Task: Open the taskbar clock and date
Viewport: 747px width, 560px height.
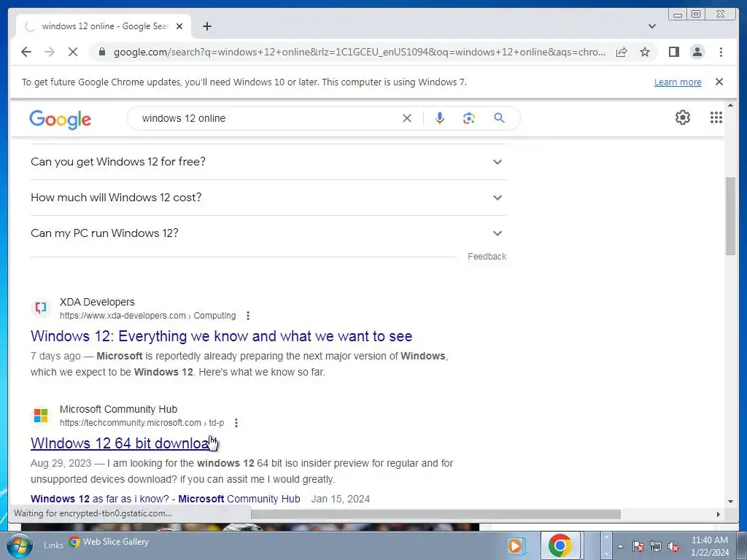Action: [x=710, y=546]
